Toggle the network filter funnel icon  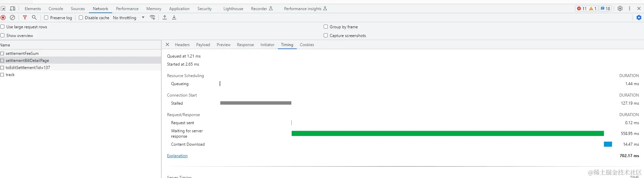click(25, 17)
